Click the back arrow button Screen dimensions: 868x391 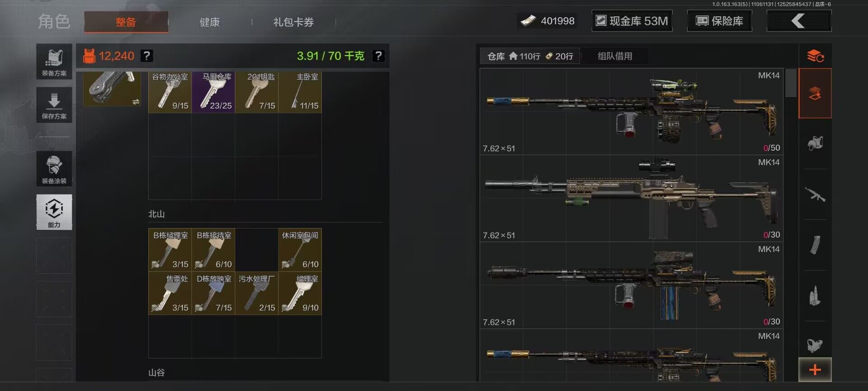[799, 21]
